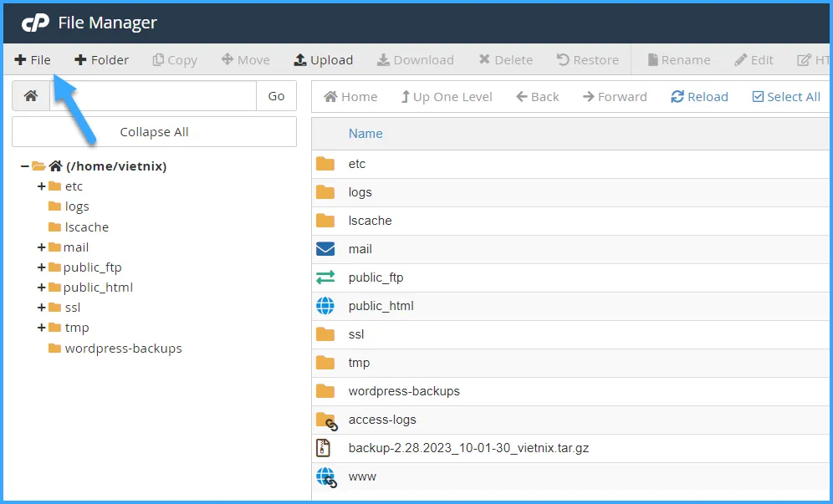This screenshot has height=504, width=833.
Task: Open the www globe entry at the bottom
Action: 326,476
